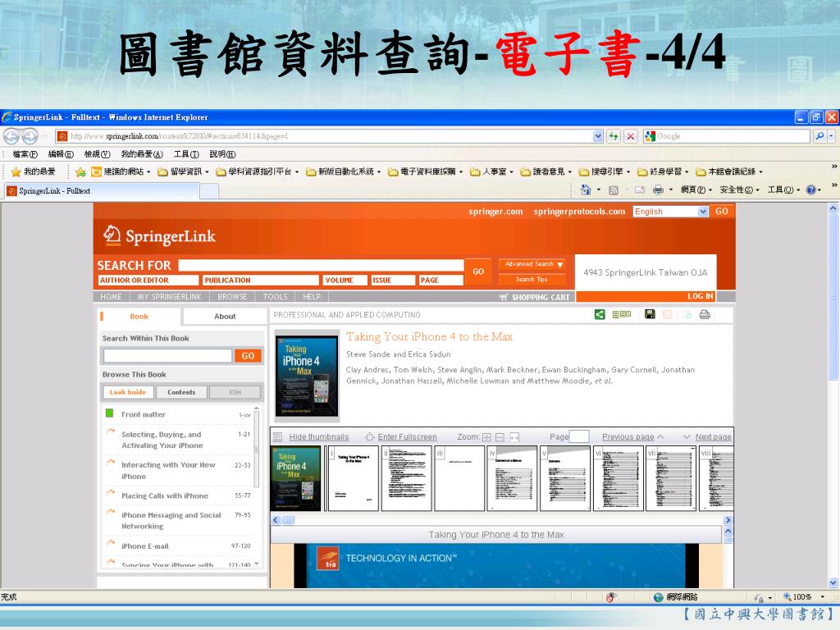Refresh the page with the green arrows icon
The height and width of the screenshot is (630, 840).
coord(614,136)
